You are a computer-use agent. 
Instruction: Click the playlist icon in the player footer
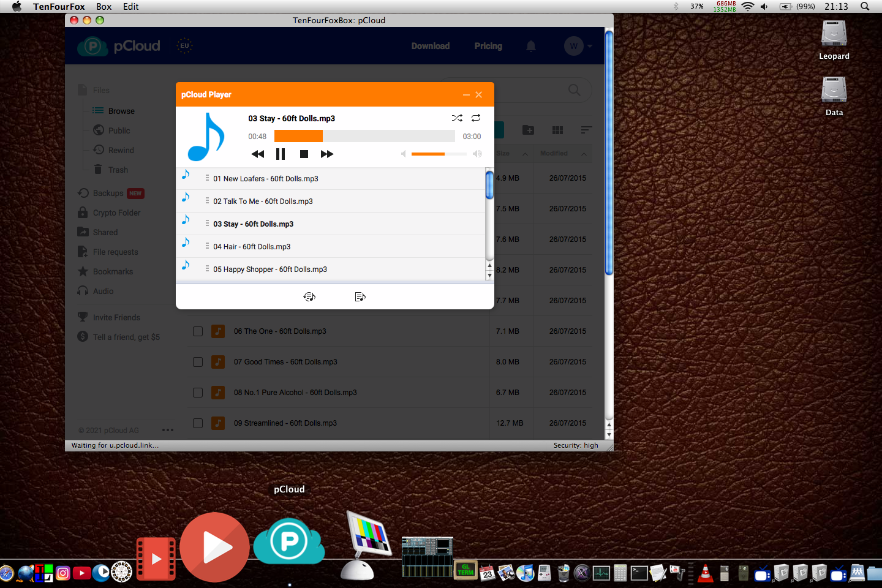tap(360, 296)
